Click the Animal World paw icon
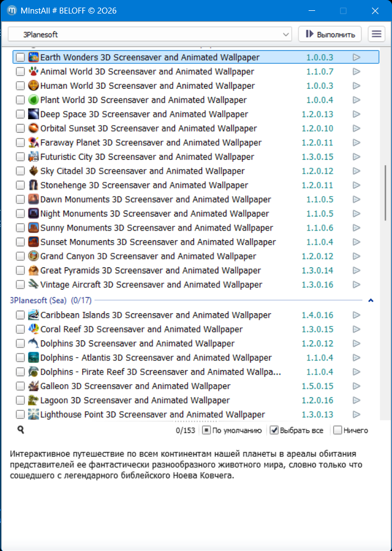This screenshot has height=551, width=392. [x=34, y=71]
